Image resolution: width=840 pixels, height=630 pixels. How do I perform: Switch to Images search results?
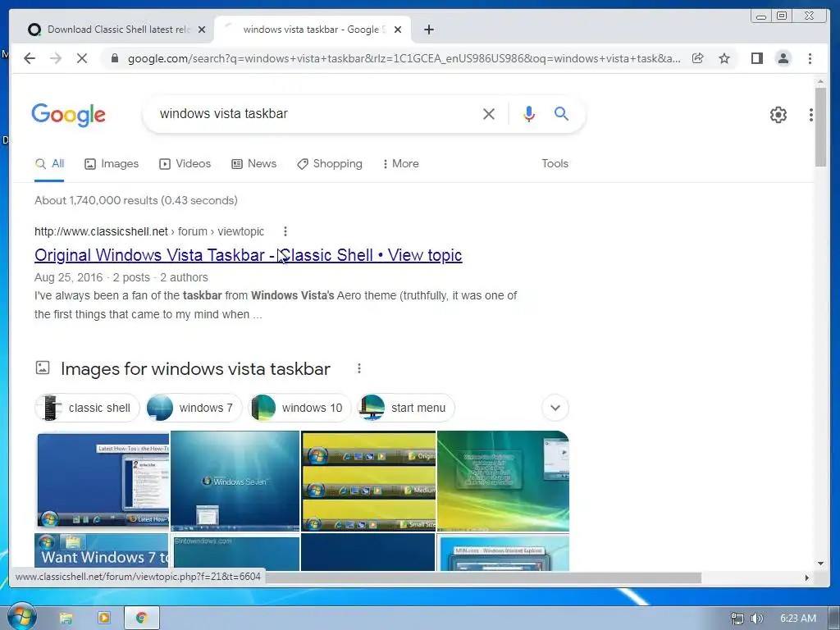point(112,164)
